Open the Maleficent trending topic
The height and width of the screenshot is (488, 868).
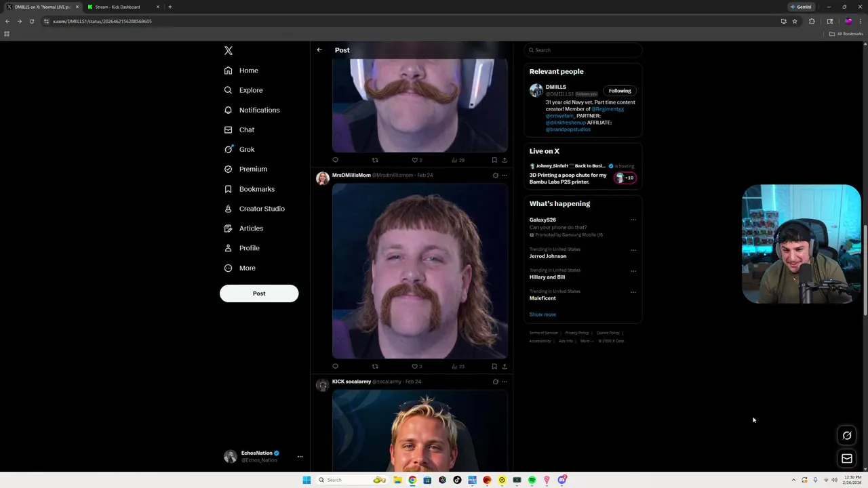click(542, 298)
